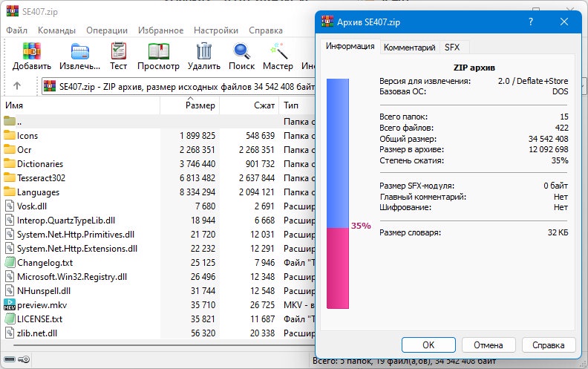
Task: Click the Размер в архиве value 12 092 698
Action: coord(548,149)
